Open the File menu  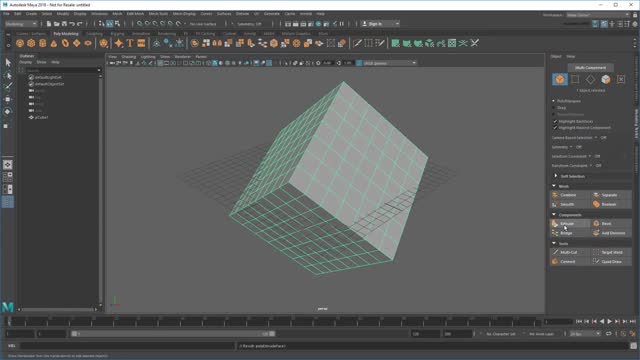pos(6,14)
